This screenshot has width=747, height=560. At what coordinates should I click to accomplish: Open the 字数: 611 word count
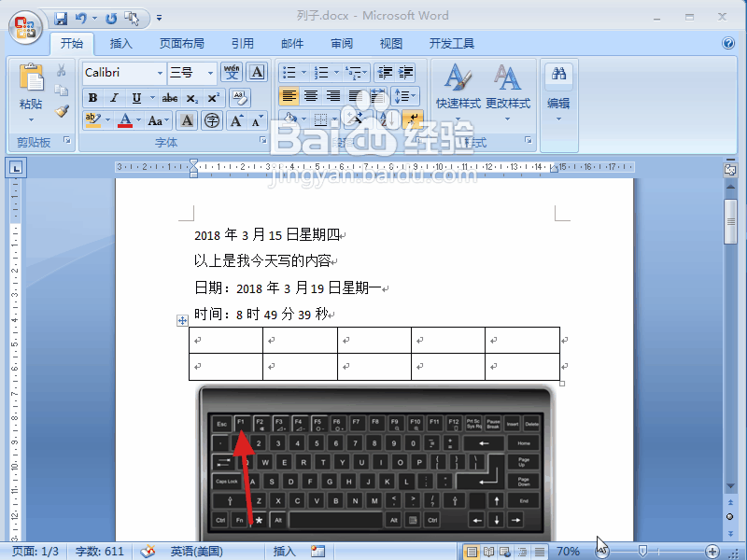pos(99,552)
